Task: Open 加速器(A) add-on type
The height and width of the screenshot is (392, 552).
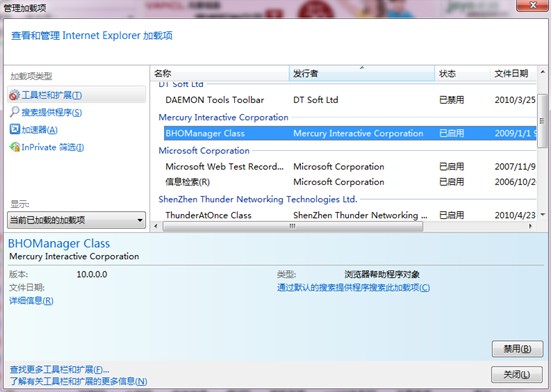Action: pos(39,130)
